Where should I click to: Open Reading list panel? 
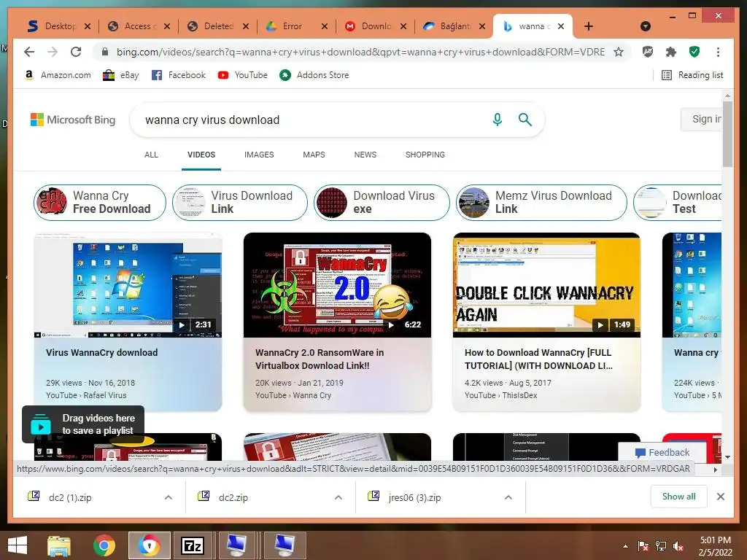(x=693, y=75)
